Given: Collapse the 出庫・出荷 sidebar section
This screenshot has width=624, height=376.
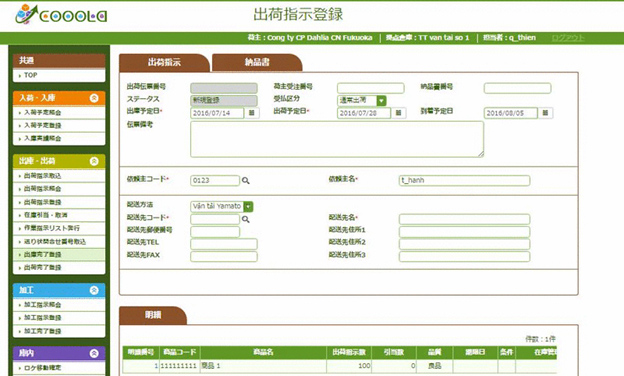Looking at the screenshot, I should 94,161.
